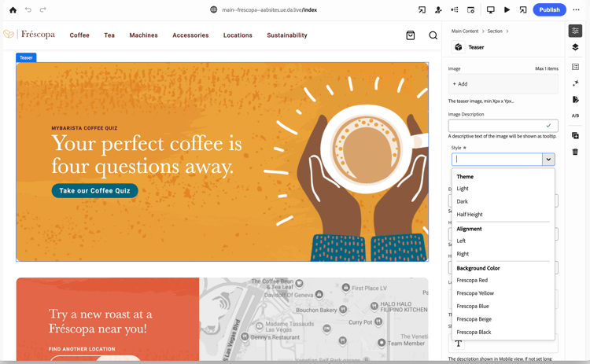
Task: Click the globe icon beside the page URL
Action: click(214, 9)
